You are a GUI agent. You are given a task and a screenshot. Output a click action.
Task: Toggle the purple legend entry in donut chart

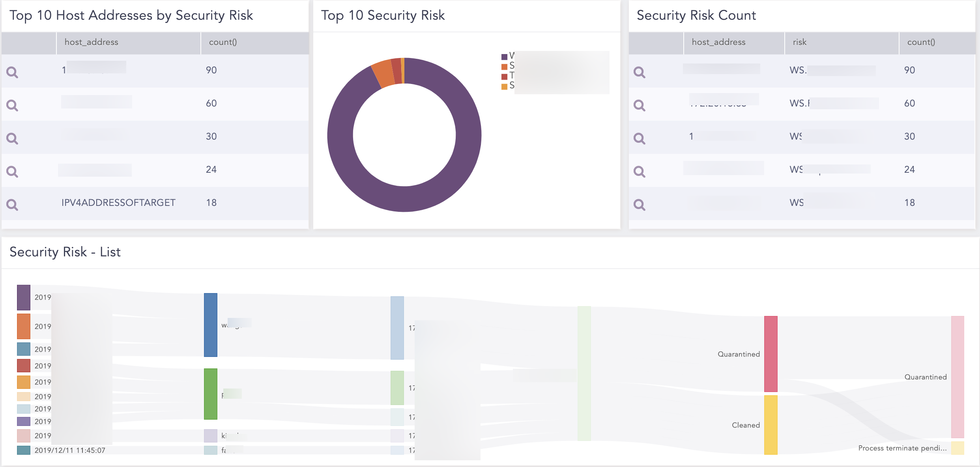[x=505, y=56]
